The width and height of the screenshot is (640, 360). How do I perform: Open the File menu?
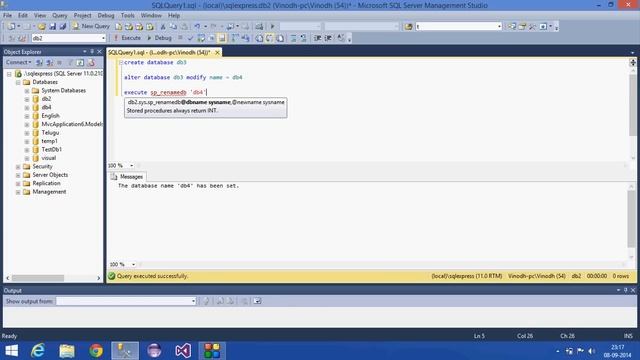(x=7, y=16)
